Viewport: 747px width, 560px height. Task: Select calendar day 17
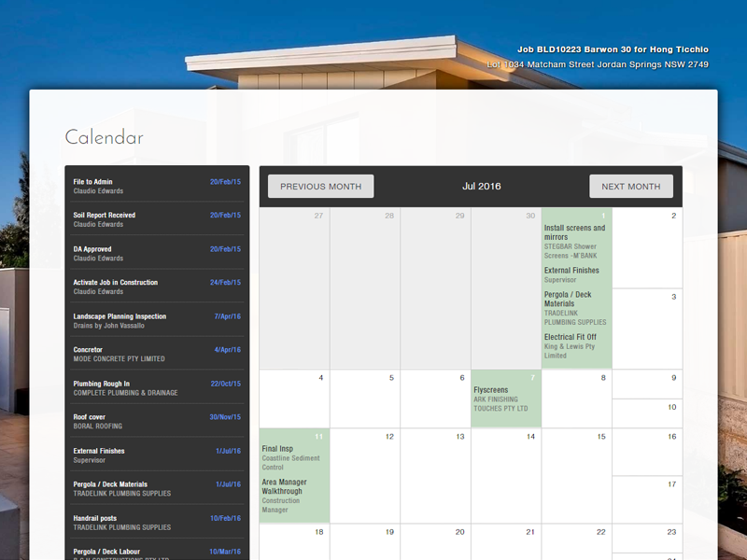[647, 499]
